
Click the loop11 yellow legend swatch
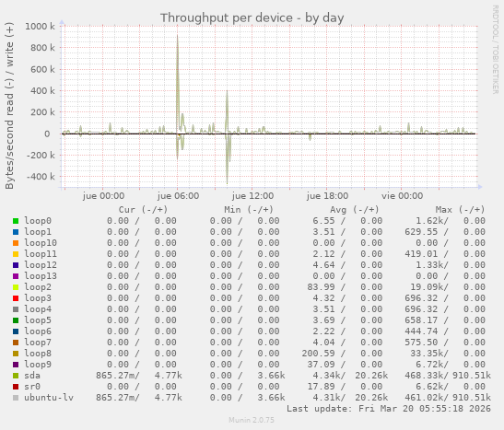(x=16, y=254)
